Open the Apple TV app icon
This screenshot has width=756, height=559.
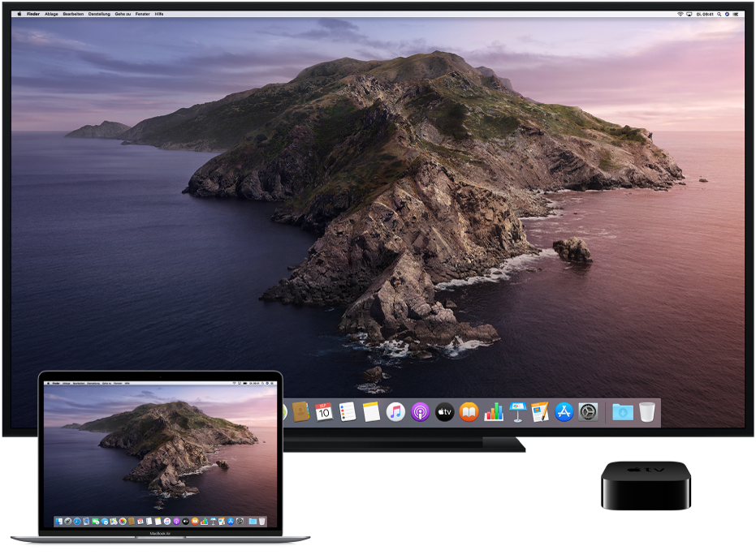pyautogui.click(x=444, y=412)
